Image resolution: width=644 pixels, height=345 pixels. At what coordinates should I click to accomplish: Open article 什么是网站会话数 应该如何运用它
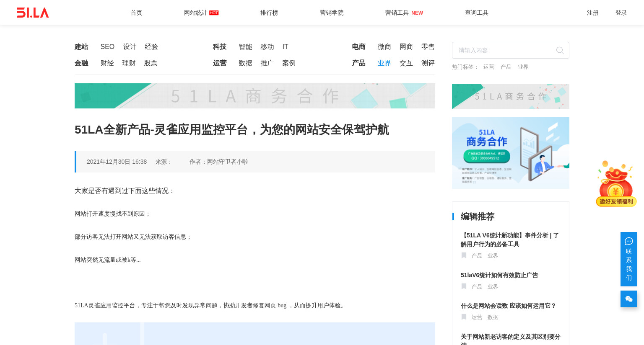click(508, 306)
